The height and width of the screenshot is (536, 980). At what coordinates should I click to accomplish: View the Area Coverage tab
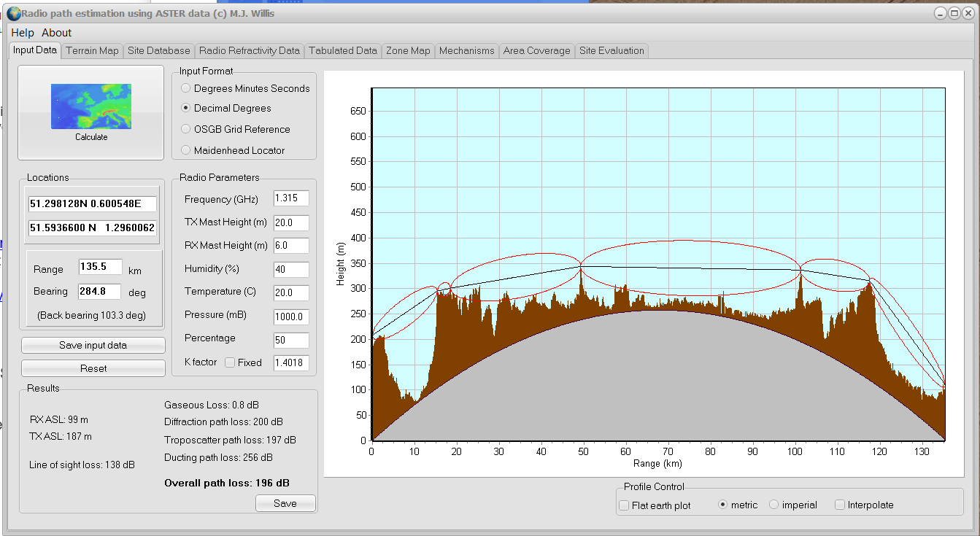536,50
